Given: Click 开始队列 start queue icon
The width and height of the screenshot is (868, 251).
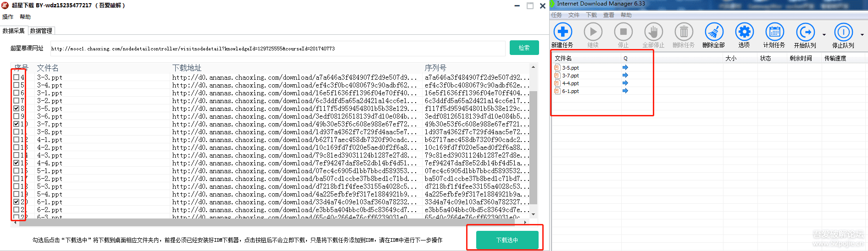Looking at the screenshot, I should click(x=805, y=32).
